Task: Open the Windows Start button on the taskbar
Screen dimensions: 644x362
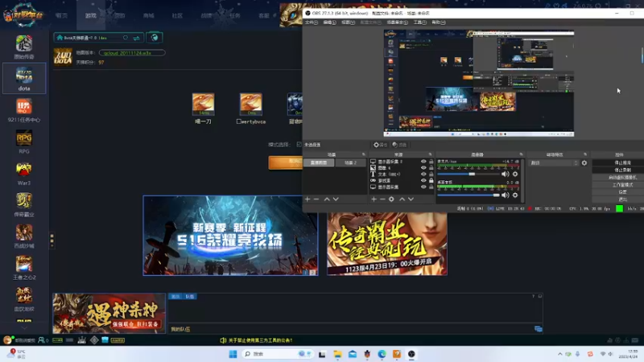Action: (233, 354)
